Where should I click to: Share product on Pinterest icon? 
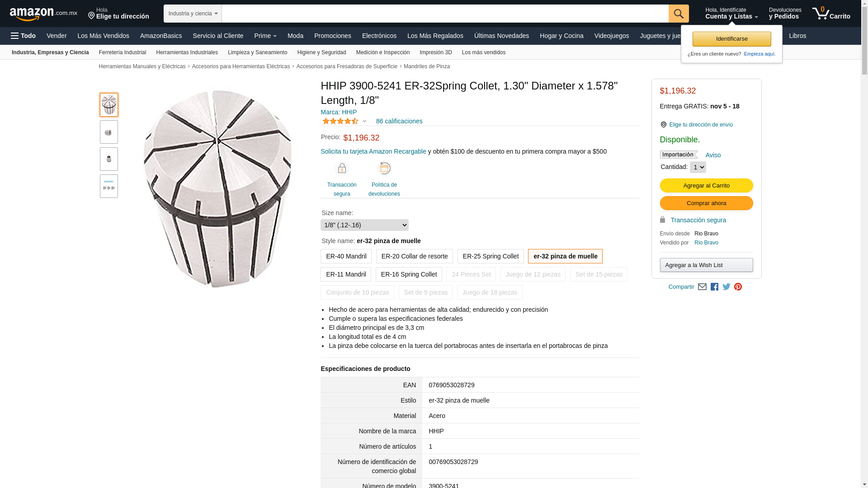(x=738, y=287)
